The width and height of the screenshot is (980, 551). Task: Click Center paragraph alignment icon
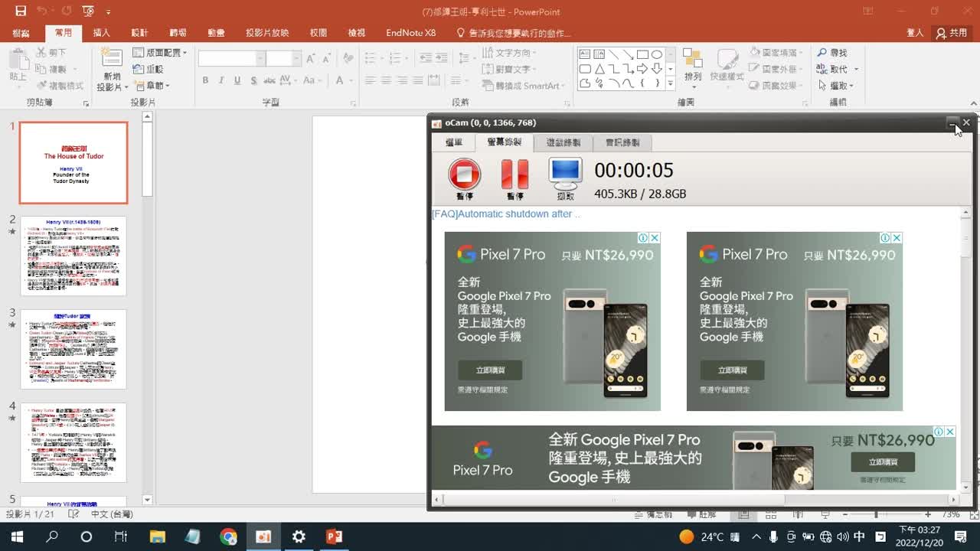(386, 80)
